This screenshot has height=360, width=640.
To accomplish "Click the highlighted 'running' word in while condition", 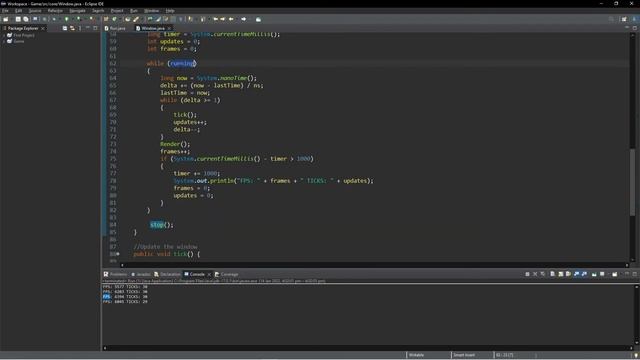I will pyautogui.click(x=182, y=63).
